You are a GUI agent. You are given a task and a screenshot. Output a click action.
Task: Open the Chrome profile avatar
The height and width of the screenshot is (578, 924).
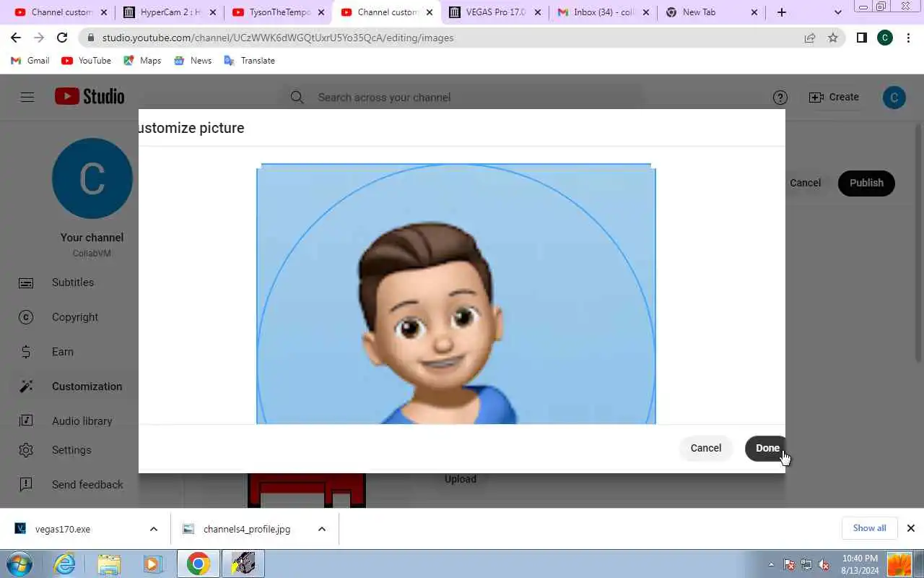pos(885,38)
